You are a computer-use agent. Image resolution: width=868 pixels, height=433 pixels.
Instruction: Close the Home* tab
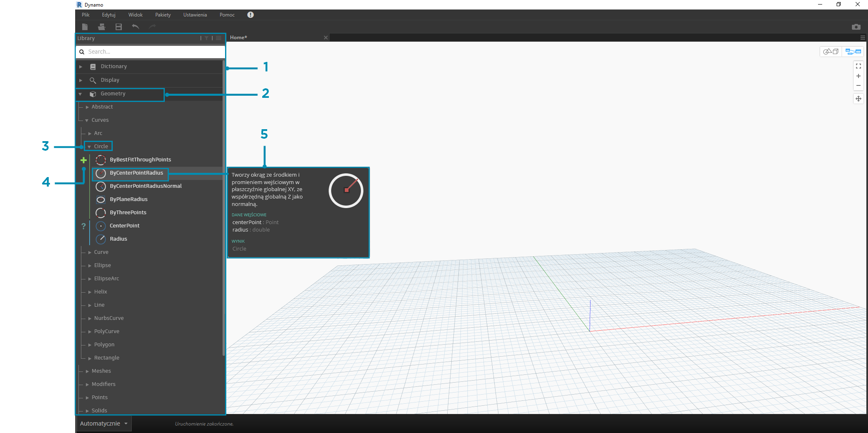(x=326, y=38)
